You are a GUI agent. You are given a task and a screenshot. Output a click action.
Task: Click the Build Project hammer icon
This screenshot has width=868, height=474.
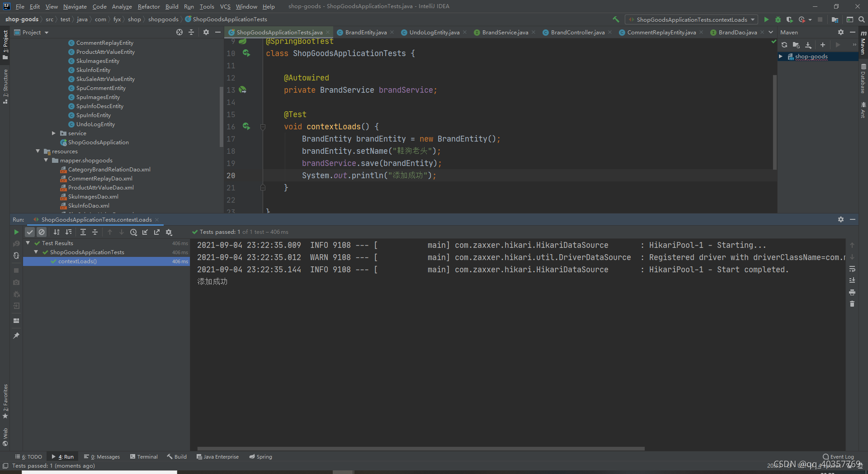coord(616,19)
